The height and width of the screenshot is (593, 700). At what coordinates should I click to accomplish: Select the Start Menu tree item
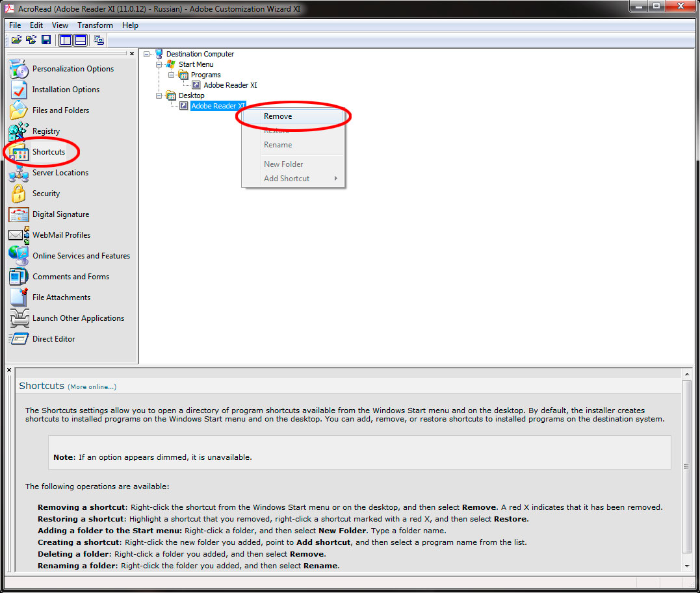196,64
